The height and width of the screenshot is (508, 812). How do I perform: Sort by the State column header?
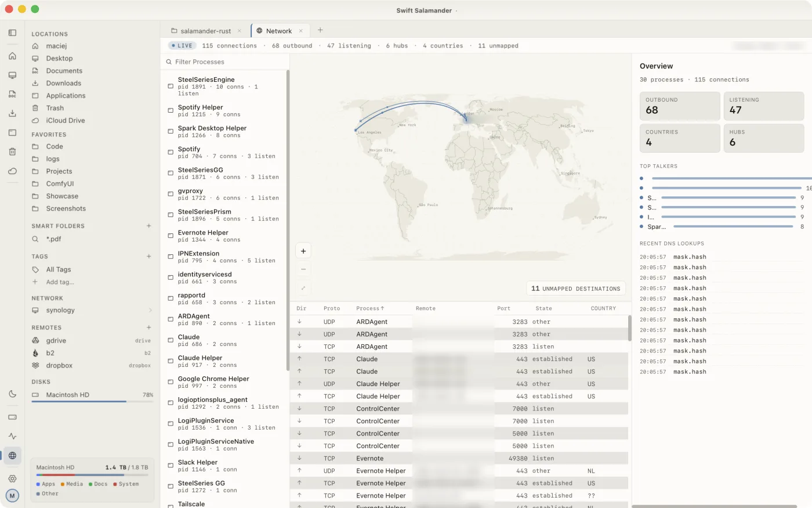(543, 308)
